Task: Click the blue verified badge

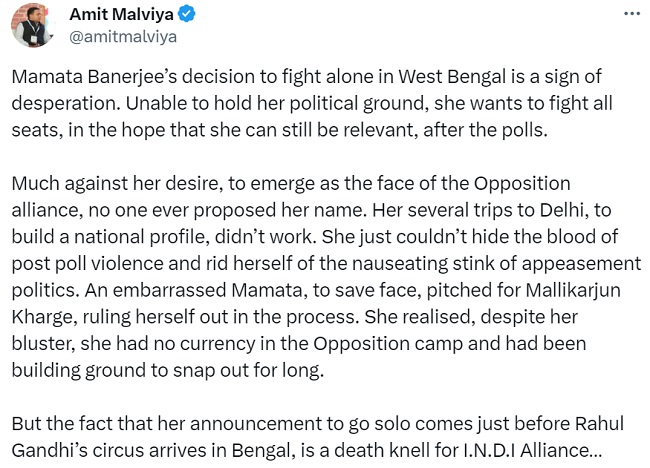Action: click(x=187, y=14)
